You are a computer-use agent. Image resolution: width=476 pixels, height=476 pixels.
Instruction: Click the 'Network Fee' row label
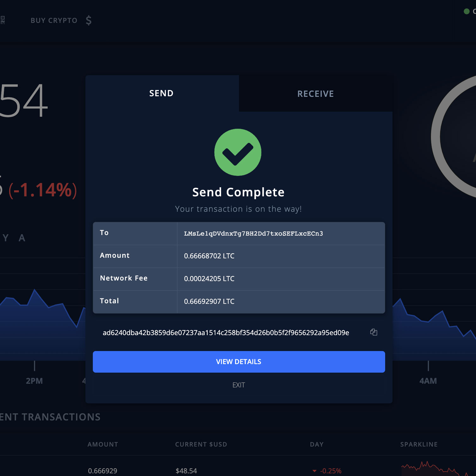point(124,278)
